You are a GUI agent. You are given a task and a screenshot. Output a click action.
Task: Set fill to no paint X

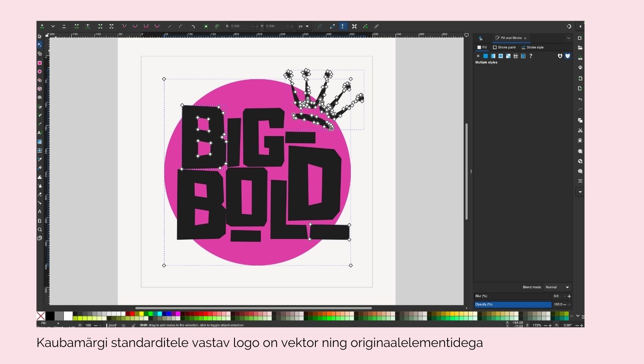click(478, 56)
